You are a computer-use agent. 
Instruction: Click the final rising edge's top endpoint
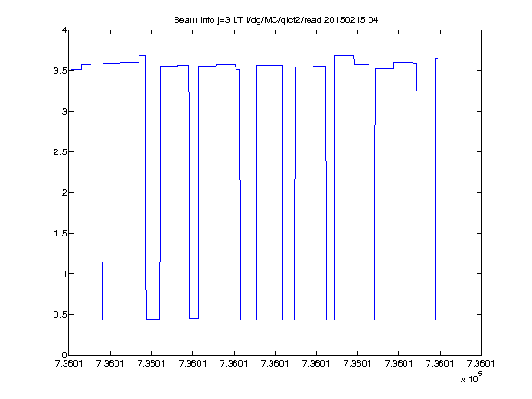pos(436,59)
